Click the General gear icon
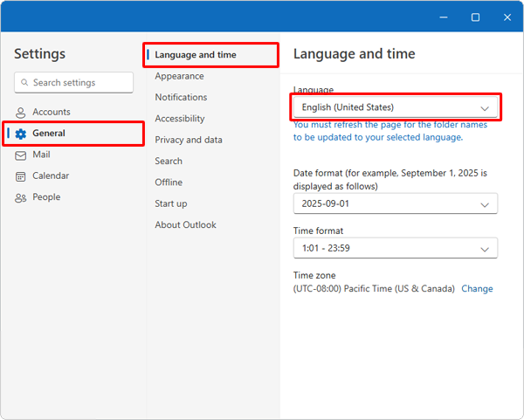Screen dimensions: 524x420 21,134
